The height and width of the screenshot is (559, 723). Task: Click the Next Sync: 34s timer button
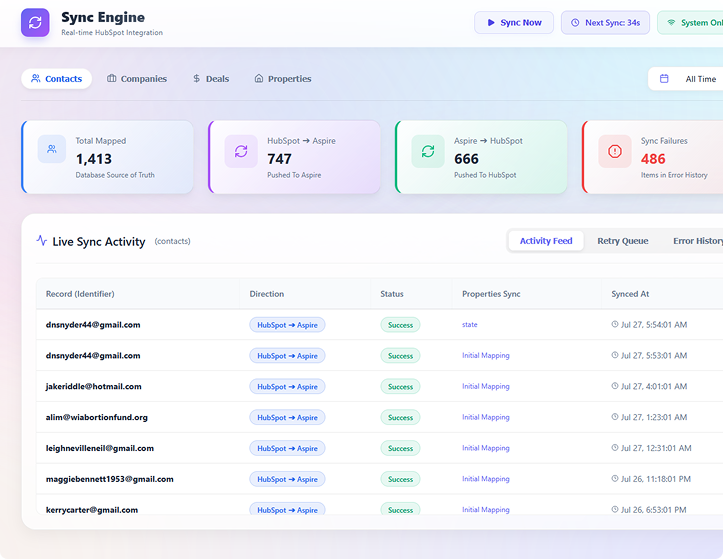click(605, 23)
